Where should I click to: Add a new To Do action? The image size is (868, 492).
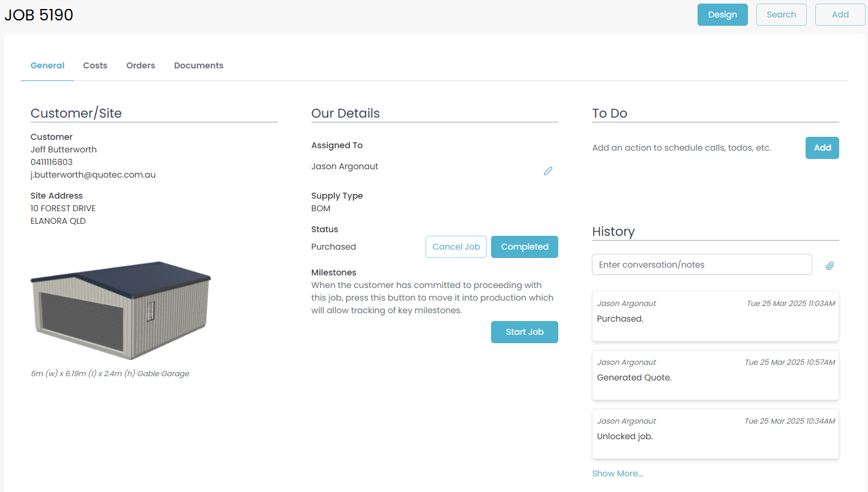coord(822,148)
